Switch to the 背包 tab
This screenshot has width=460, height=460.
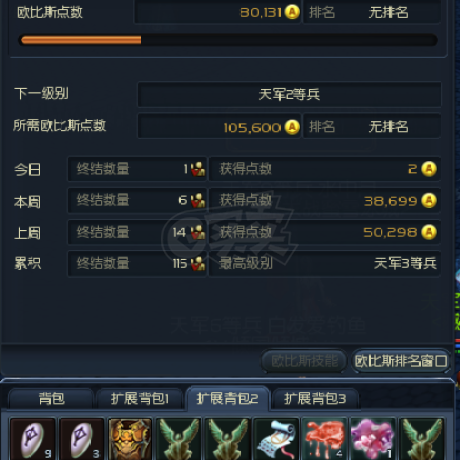[x=51, y=398]
